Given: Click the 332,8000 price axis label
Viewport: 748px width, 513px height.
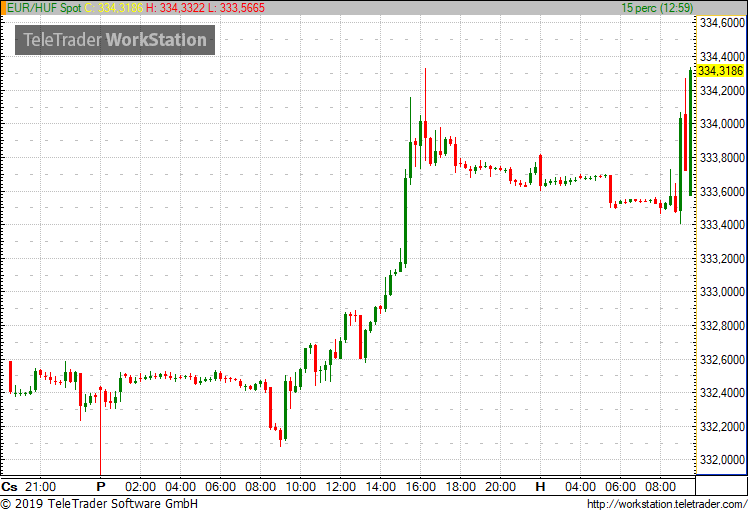Looking at the screenshot, I should pyautogui.click(x=722, y=325).
